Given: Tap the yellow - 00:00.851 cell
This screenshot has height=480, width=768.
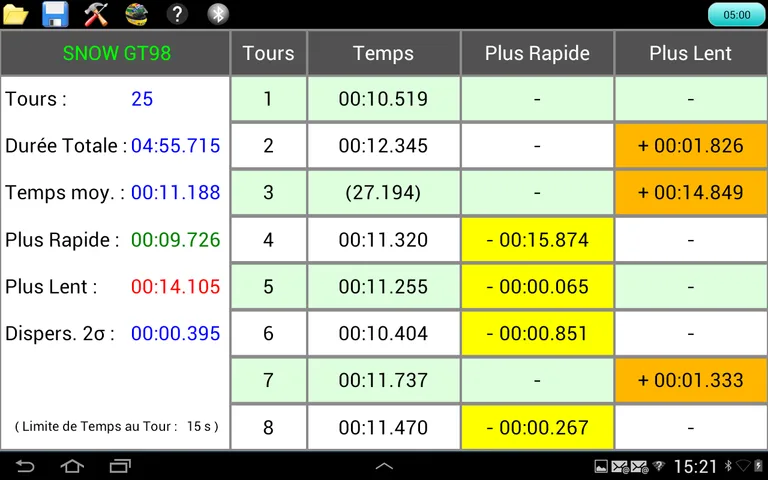Looking at the screenshot, I should 537,334.
